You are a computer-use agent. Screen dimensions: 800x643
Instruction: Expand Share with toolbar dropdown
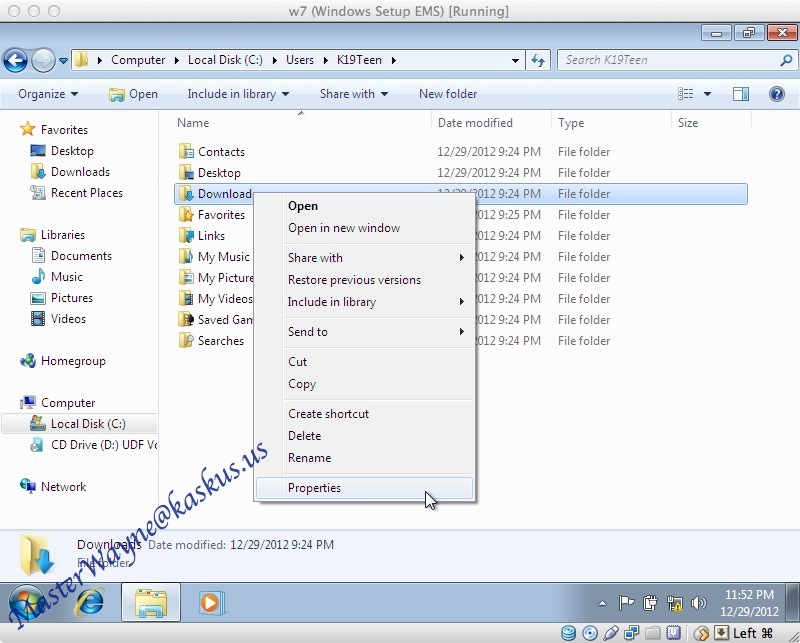354,94
